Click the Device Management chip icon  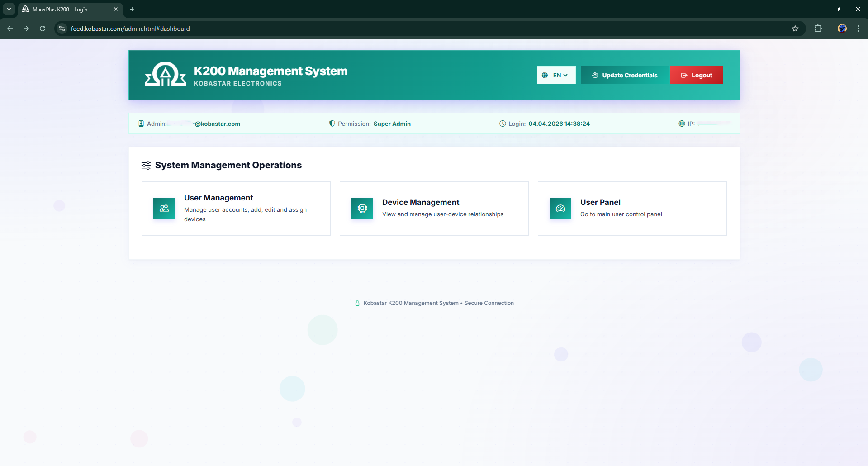coord(362,209)
